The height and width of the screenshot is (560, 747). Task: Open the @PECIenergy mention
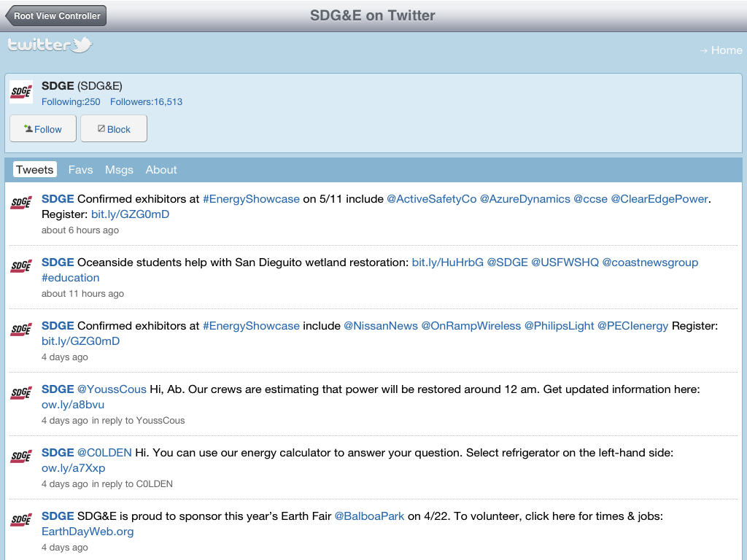click(x=632, y=326)
